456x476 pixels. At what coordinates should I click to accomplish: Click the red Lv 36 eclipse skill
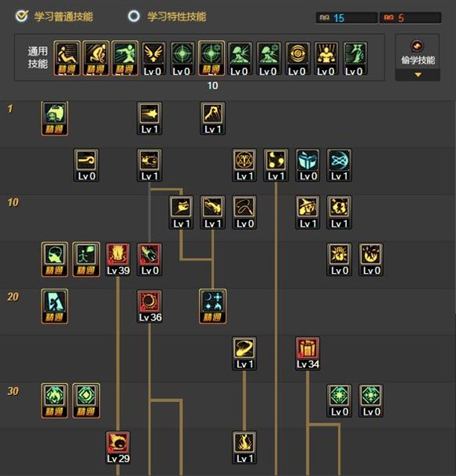149,306
